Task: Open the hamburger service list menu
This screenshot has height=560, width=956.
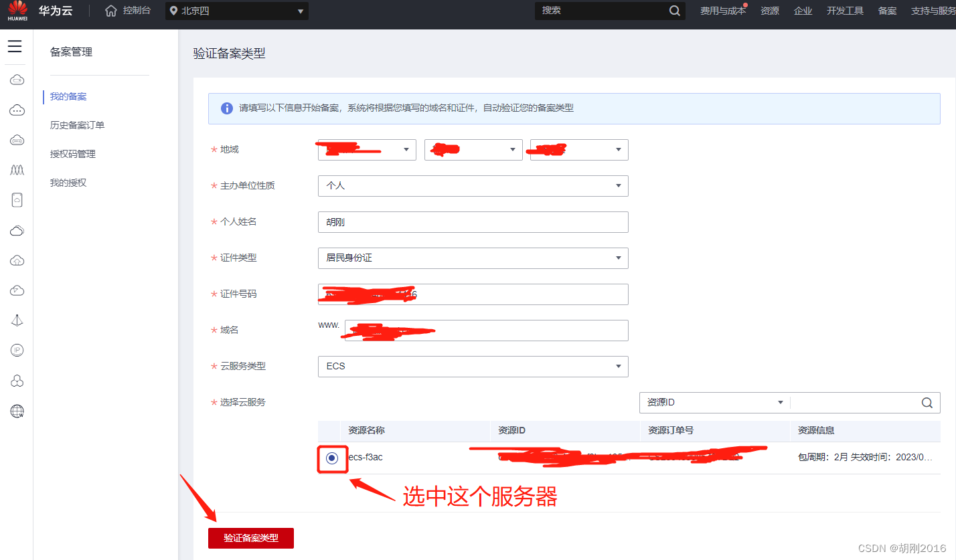Action: pyautogui.click(x=15, y=46)
